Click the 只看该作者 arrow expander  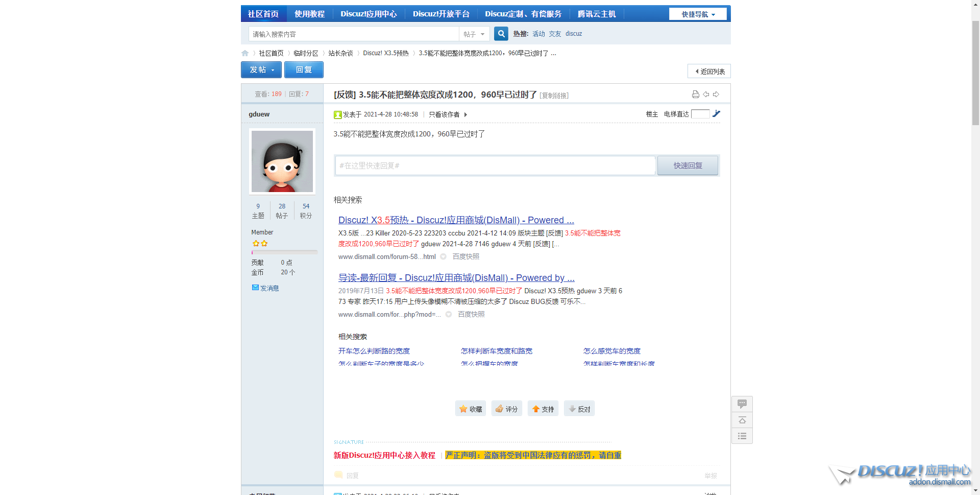465,114
